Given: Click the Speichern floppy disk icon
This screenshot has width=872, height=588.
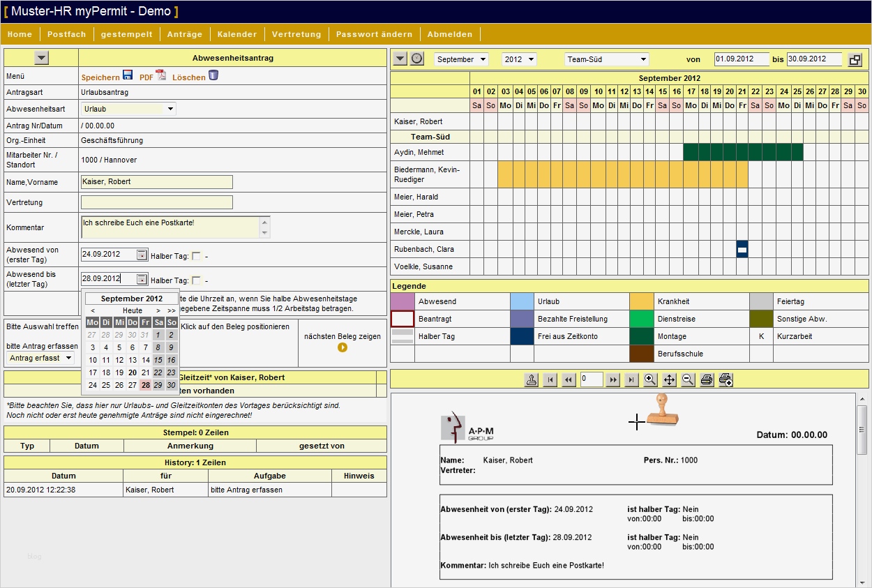Looking at the screenshot, I should (128, 75).
